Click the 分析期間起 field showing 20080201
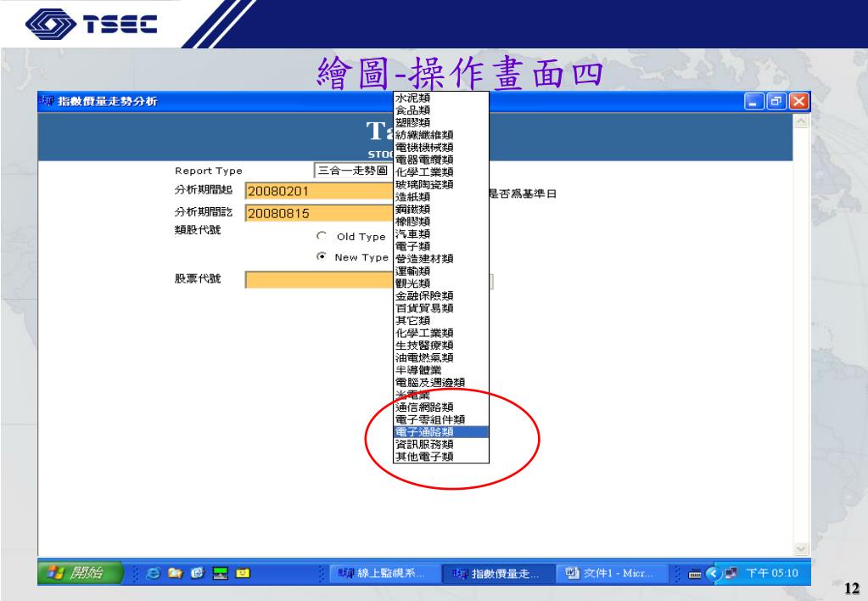Viewport: 868px width, 601px height. tap(319, 191)
